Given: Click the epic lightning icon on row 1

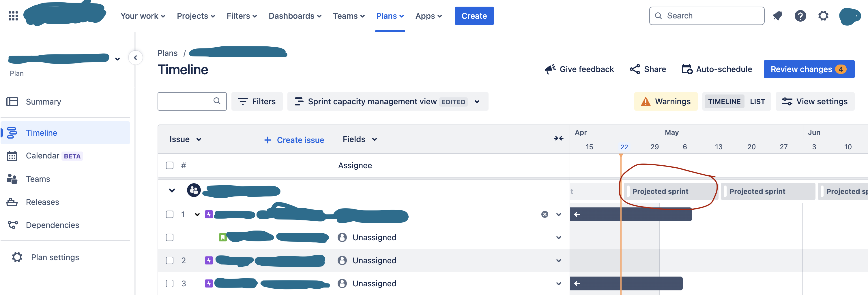Looking at the screenshot, I should tap(209, 214).
